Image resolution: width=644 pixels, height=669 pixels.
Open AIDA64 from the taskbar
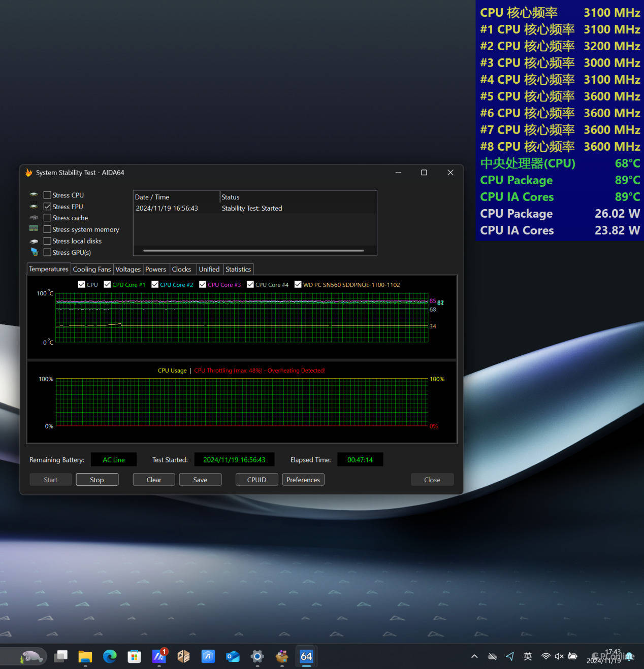(306, 656)
